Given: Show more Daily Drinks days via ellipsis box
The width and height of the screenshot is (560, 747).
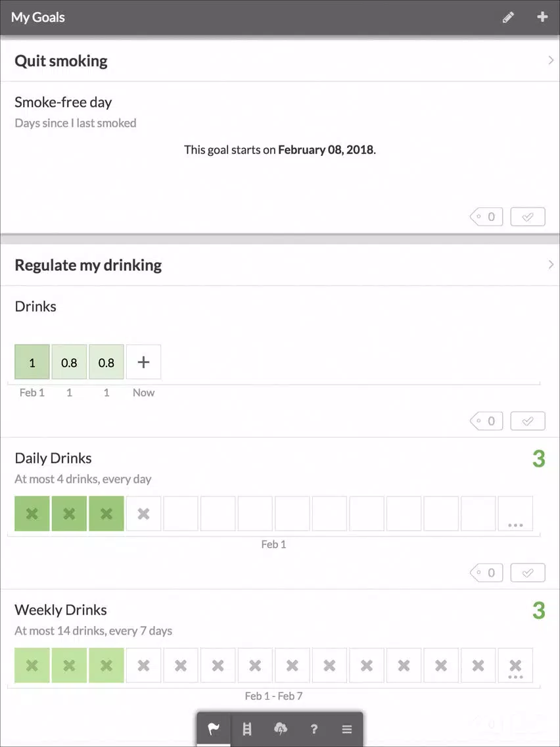Looking at the screenshot, I should [x=515, y=514].
